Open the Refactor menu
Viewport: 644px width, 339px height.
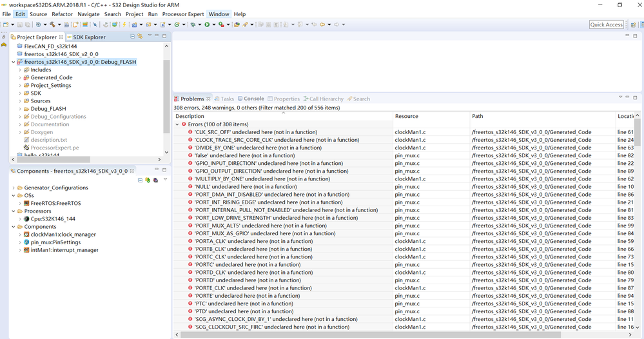click(62, 14)
